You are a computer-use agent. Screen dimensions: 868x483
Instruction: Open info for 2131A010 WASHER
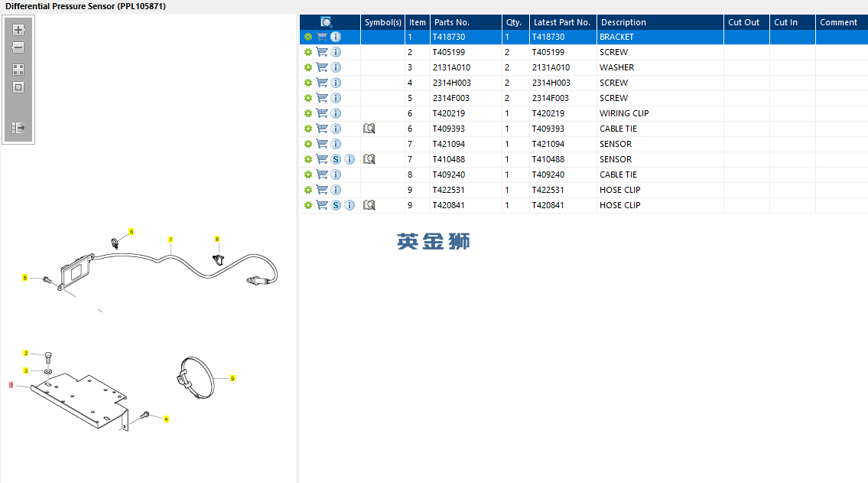336,67
